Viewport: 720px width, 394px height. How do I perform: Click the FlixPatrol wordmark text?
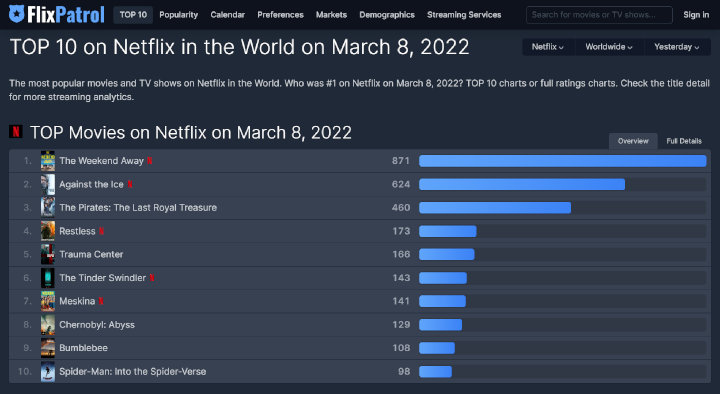coord(66,15)
